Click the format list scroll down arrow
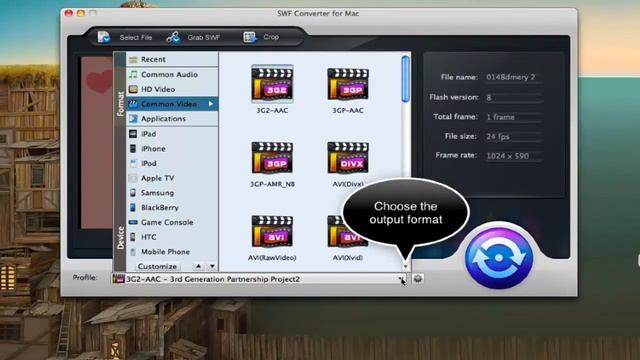The height and width of the screenshot is (360, 640). [x=405, y=267]
